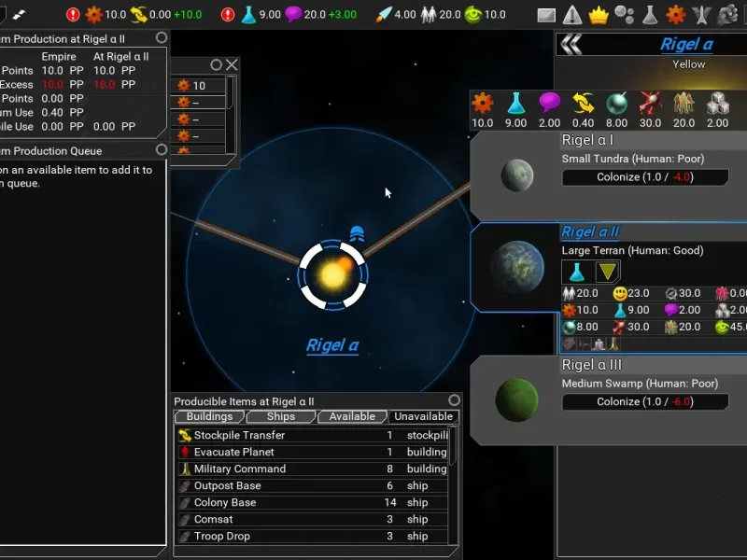This screenshot has height=560, width=747.
Task: Click the Rigel α II planet name link
Action: coord(590,231)
